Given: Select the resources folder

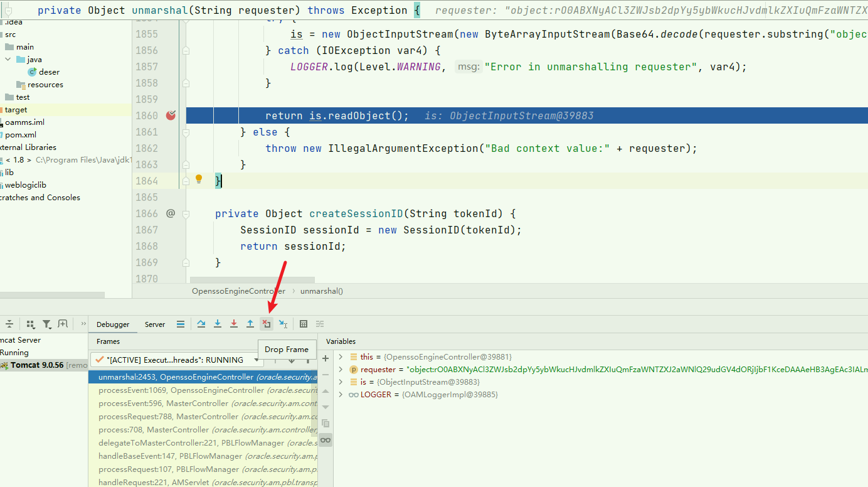Looking at the screenshot, I should point(45,85).
